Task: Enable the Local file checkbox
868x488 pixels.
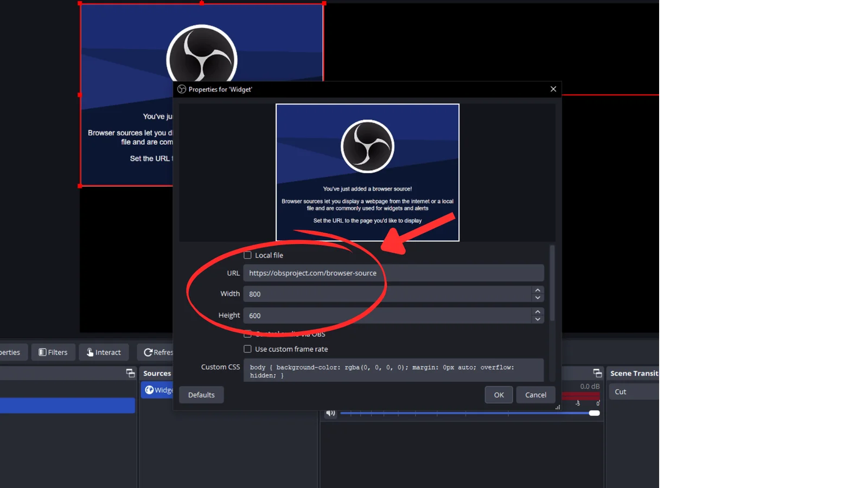Action: click(x=248, y=255)
